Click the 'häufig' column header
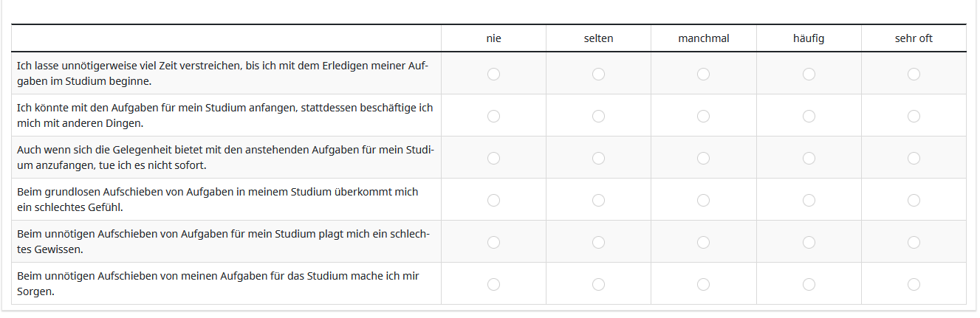 tap(809, 38)
